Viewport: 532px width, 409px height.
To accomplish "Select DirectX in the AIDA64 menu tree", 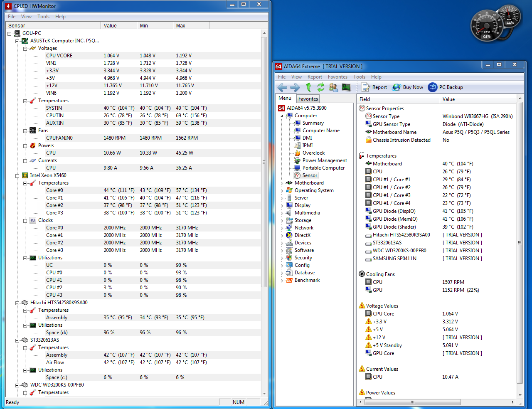I will tap(302, 235).
